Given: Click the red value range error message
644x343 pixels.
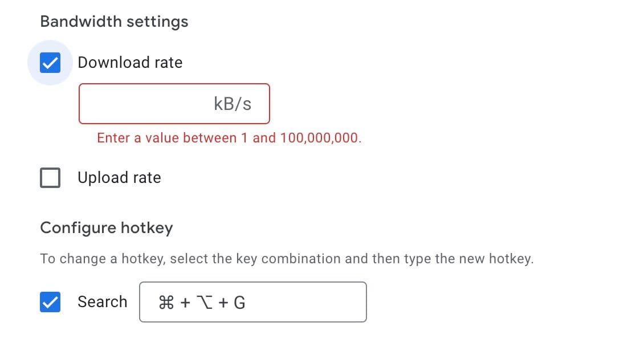Looking at the screenshot, I should point(229,138).
